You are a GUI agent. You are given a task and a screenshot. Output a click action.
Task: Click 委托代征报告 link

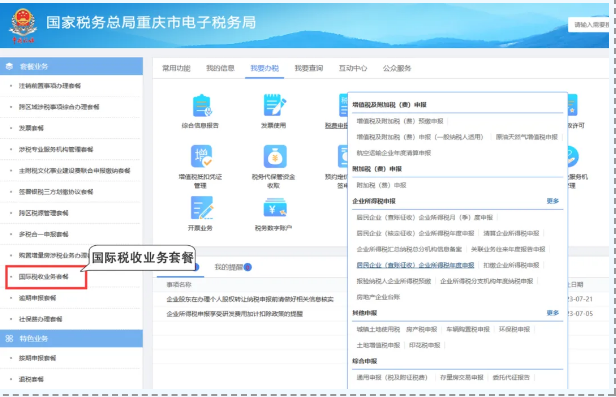click(511, 377)
